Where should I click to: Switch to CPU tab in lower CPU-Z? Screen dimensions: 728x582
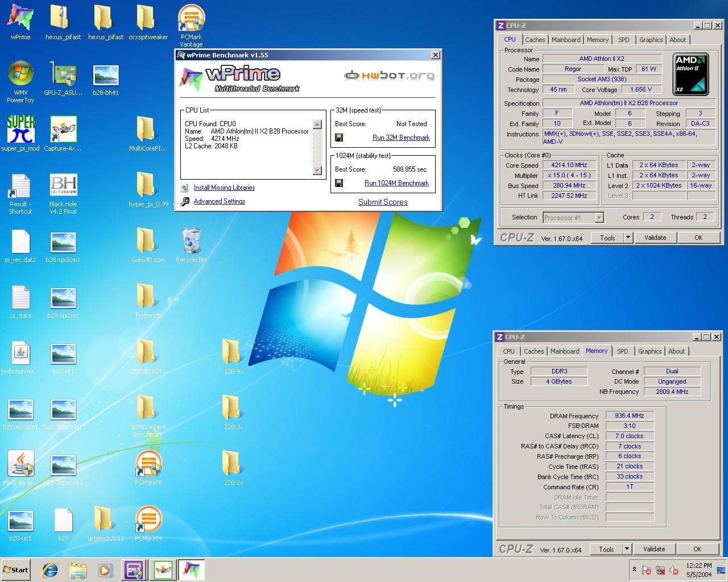point(508,351)
